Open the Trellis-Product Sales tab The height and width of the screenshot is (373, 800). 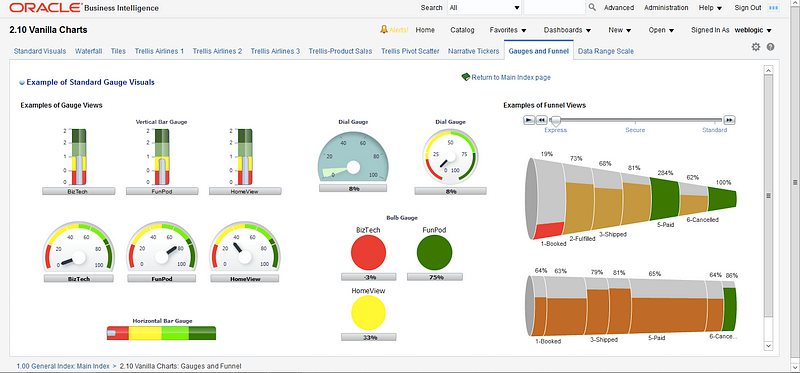[340, 51]
